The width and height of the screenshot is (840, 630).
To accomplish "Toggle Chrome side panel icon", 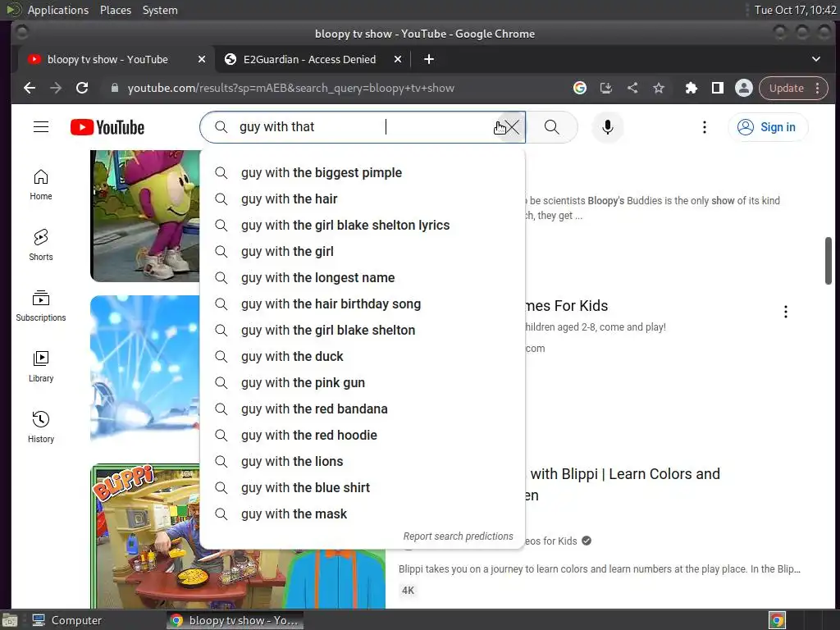I will click(x=717, y=88).
